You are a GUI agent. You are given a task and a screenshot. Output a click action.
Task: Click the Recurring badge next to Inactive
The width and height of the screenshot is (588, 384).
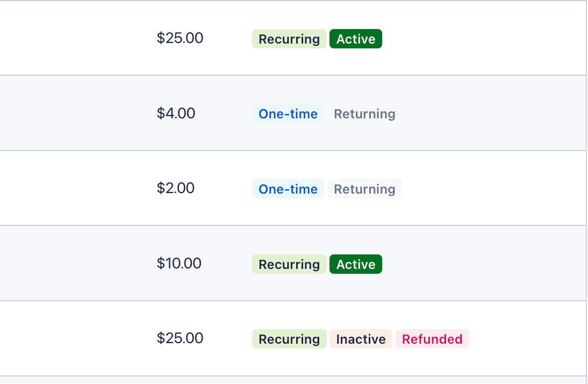[289, 339]
